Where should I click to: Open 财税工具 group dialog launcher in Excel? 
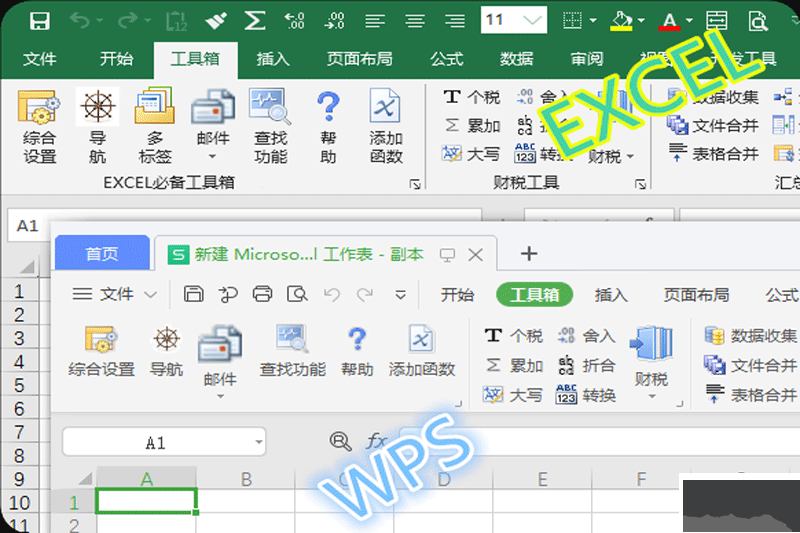tap(640, 184)
